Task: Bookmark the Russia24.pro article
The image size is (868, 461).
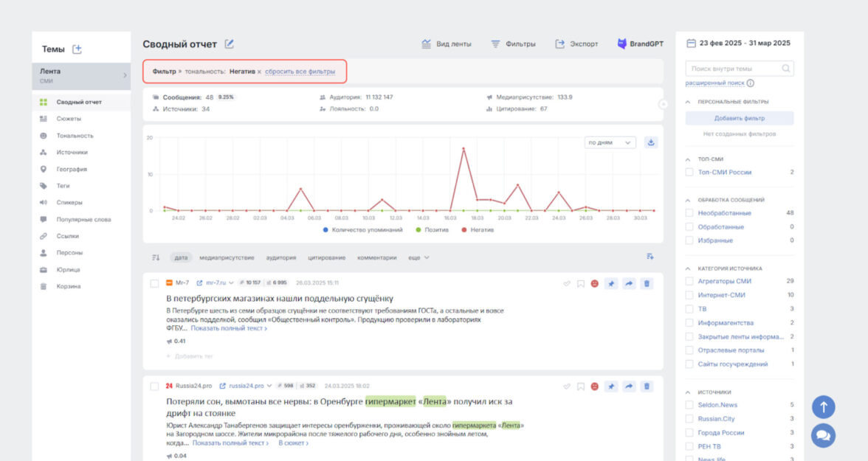Action: pos(581,386)
